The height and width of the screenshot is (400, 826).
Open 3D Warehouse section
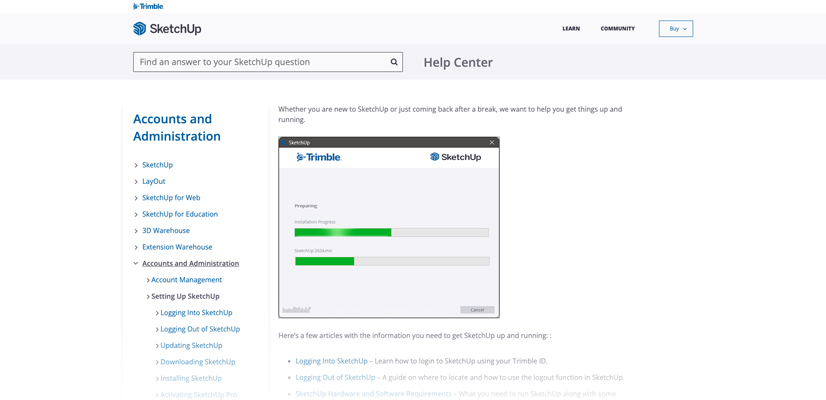pos(166,230)
